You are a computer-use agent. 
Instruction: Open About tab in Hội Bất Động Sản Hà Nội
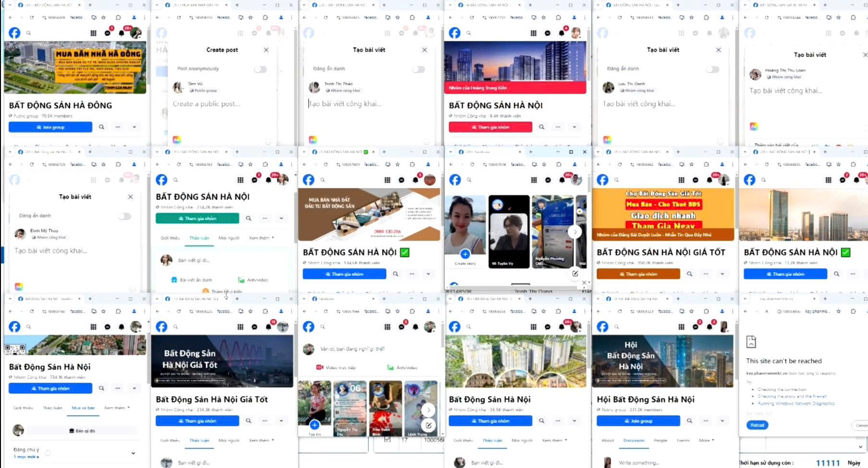[608, 440]
